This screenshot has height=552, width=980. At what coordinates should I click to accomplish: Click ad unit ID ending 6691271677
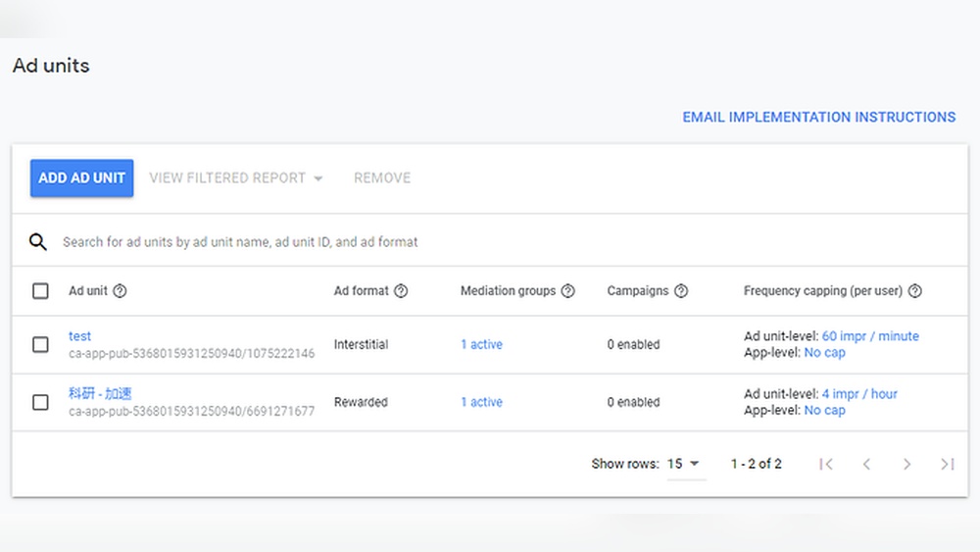[192, 411]
